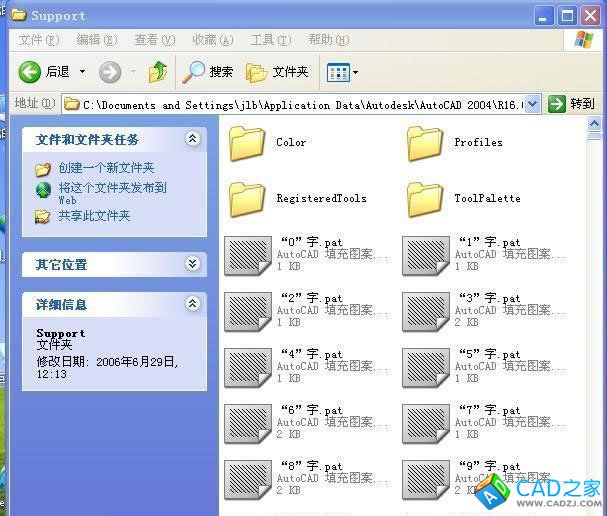This screenshot has width=607, height=516.
Task: Click the "0"字.pat file name text
Action: tap(312, 242)
